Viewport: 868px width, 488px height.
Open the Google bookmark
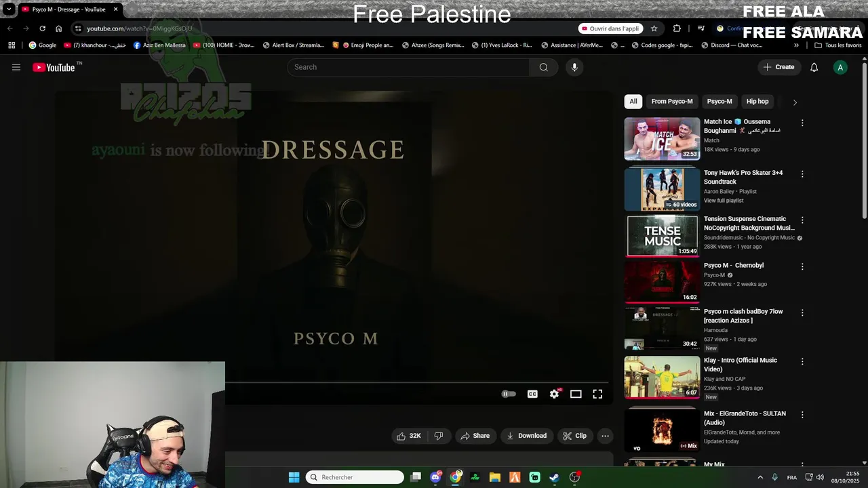[x=42, y=45]
